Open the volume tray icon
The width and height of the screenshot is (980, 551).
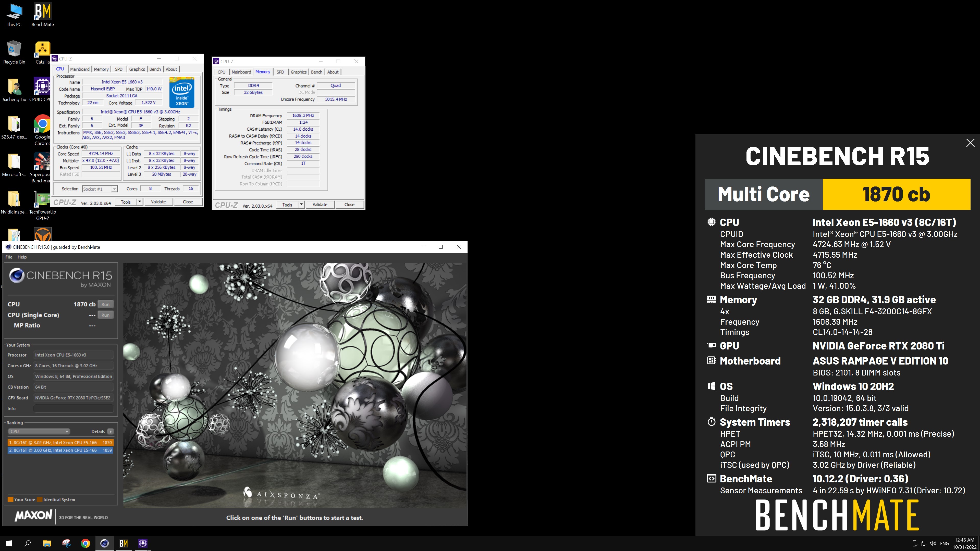click(933, 543)
